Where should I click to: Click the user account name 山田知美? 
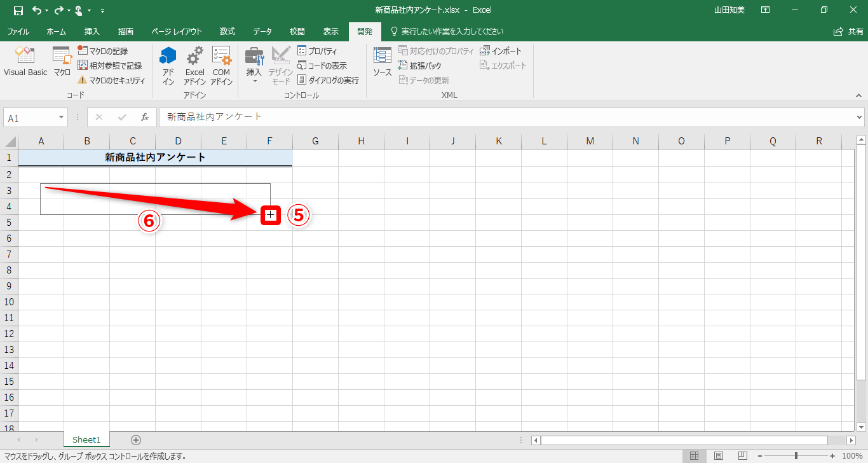point(728,10)
